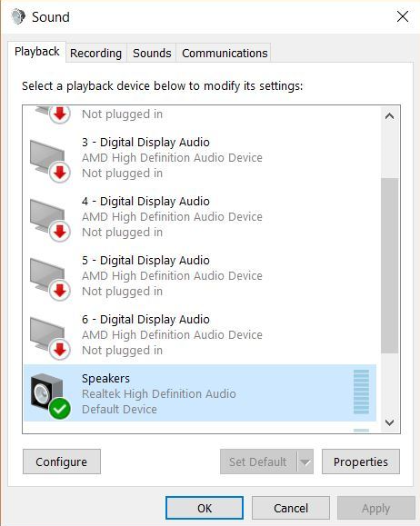The width and height of the screenshot is (420, 526).
Task: Confirm with the OK button
Action: (205, 508)
